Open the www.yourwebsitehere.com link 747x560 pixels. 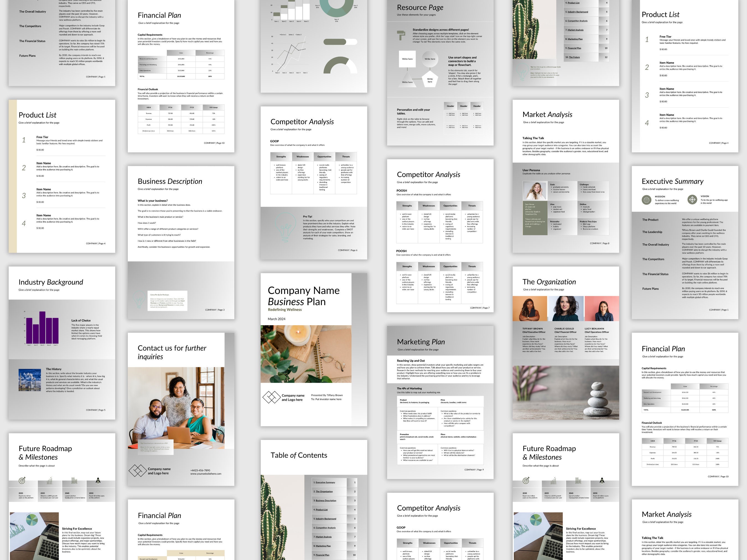point(206,474)
